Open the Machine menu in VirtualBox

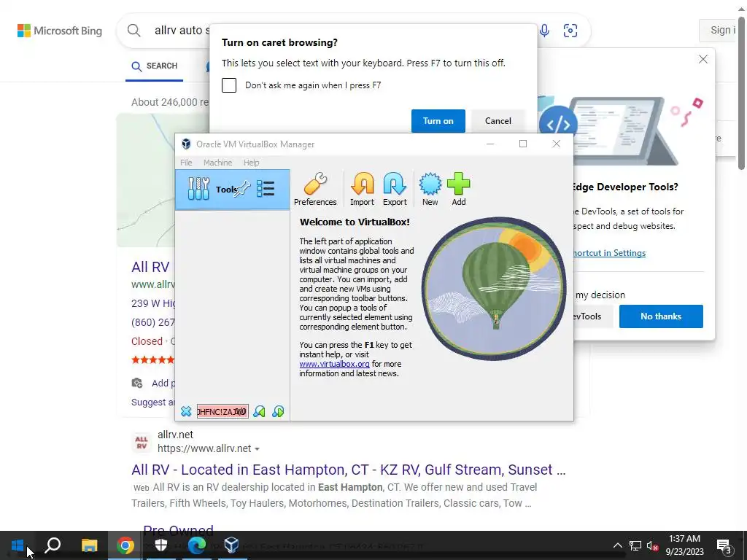point(217,163)
